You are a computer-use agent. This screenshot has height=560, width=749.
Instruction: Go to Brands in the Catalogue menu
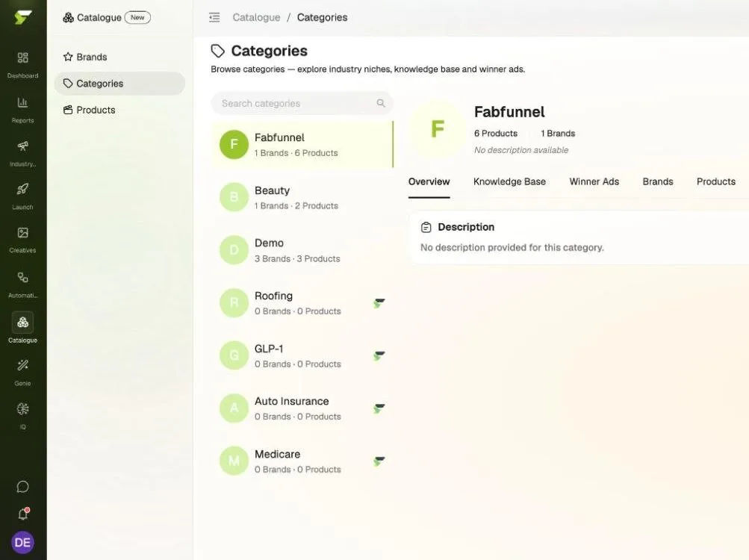point(119,57)
